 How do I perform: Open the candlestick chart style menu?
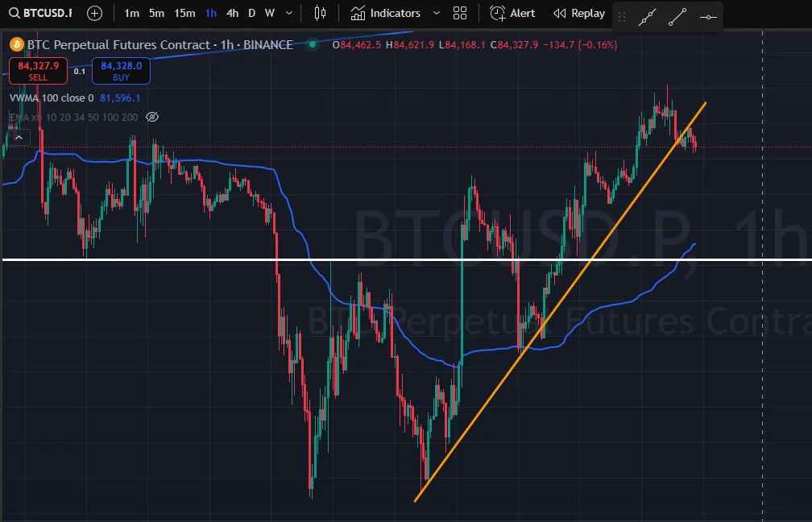tap(320, 13)
